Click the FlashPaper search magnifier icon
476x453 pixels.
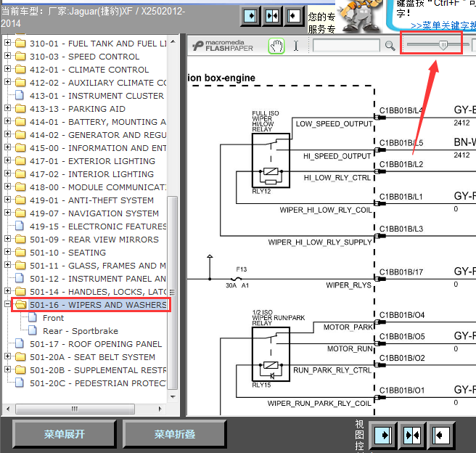(390, 46)
